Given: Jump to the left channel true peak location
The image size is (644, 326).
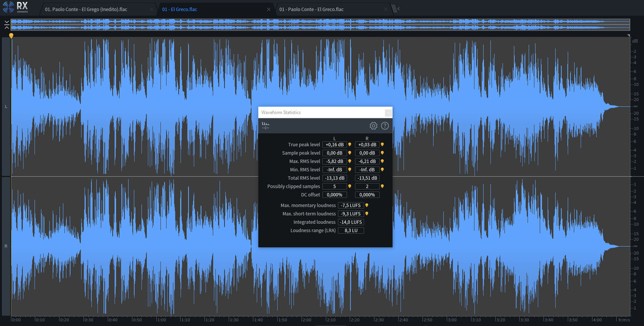Looking at the screenshot, I should coord(350,145).
